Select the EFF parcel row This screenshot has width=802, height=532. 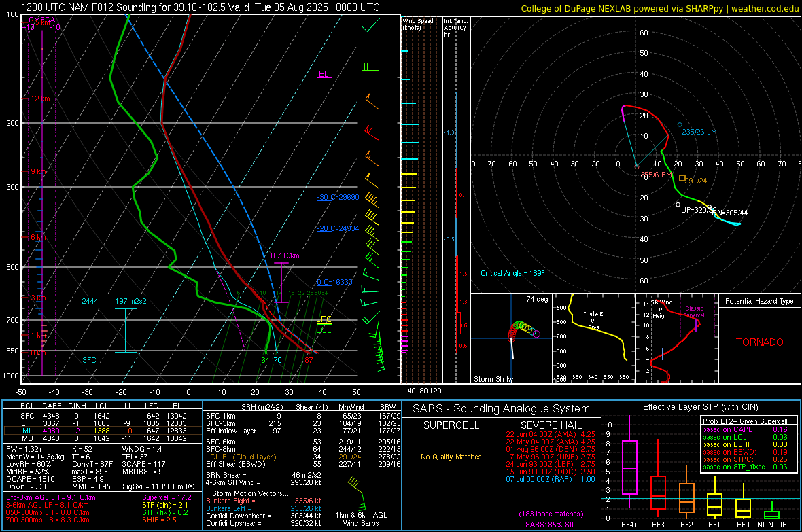coord(102,423)
